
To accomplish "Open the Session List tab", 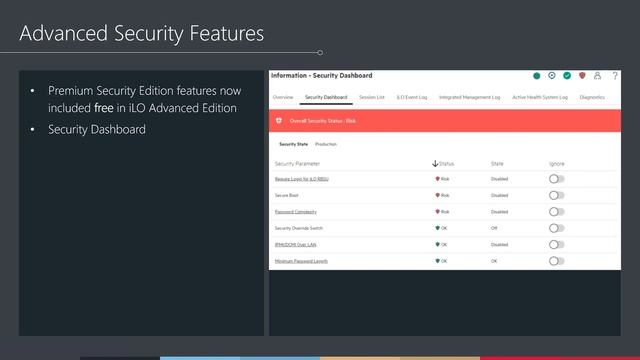I will 372,97.
